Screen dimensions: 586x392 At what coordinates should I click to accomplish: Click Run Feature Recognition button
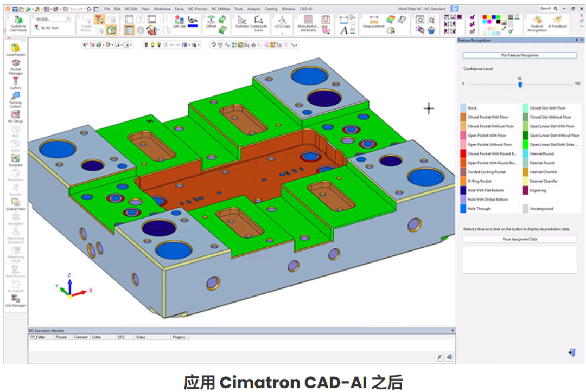pos(519,55)
